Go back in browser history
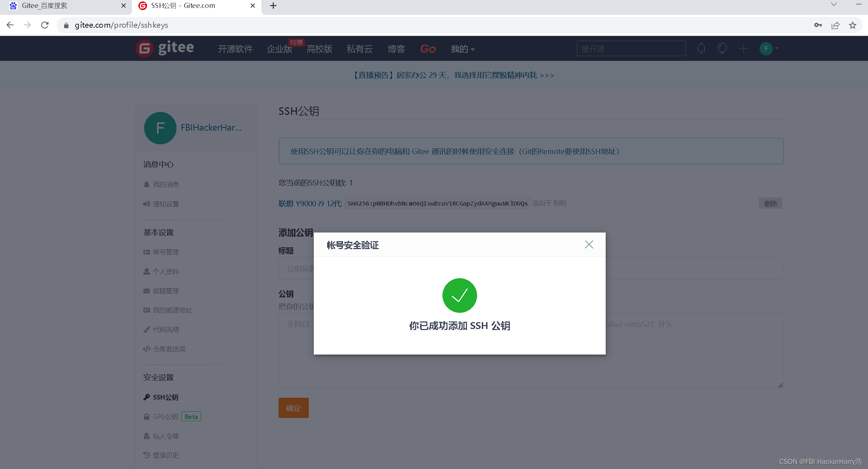Screen dimensions: 868x469 10,25
